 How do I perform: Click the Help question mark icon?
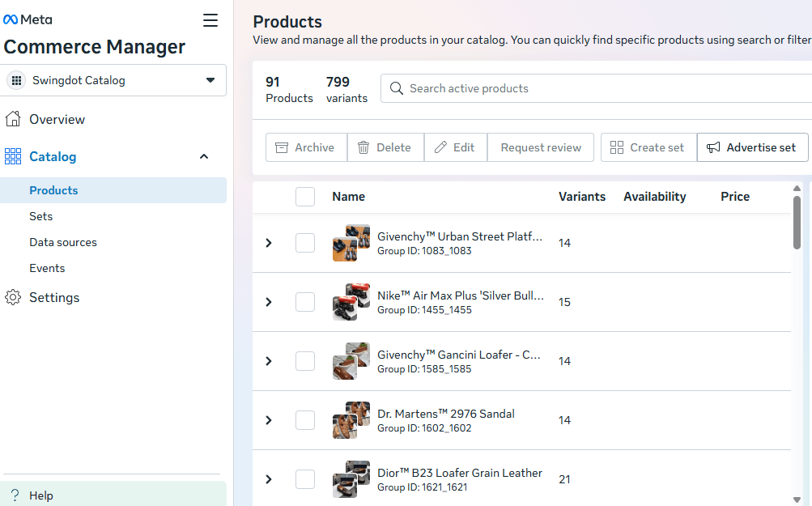coord(15,495)
